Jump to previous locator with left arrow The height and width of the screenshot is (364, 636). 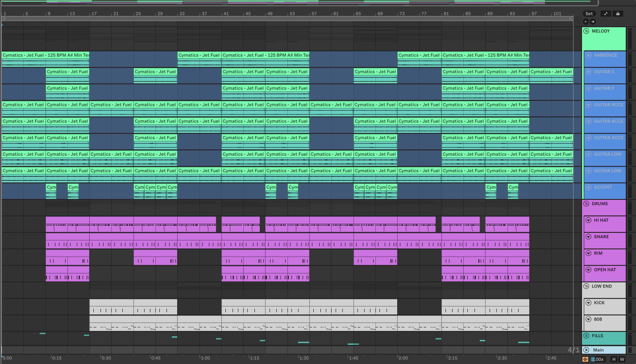click(586, 22)
